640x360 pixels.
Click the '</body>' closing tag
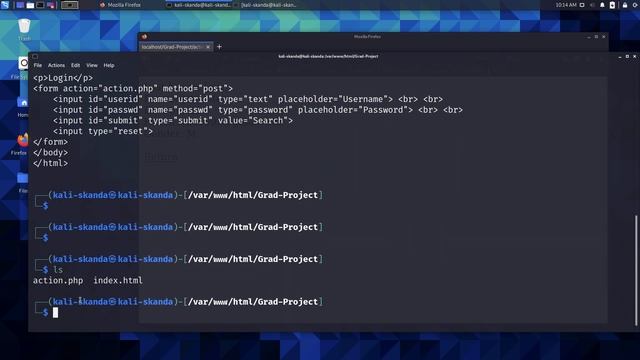pos(50,152)
